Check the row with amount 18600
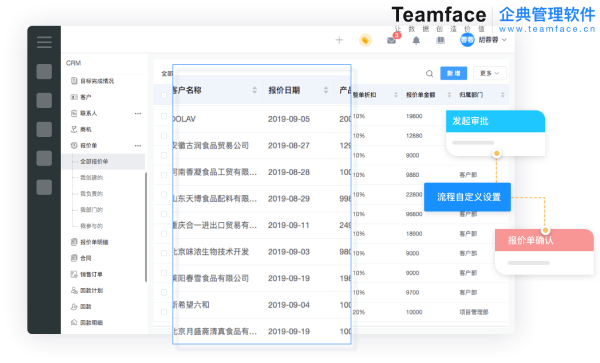Image resolution: width=600 pixels, height=363 pixels. [x=164, y=234]
